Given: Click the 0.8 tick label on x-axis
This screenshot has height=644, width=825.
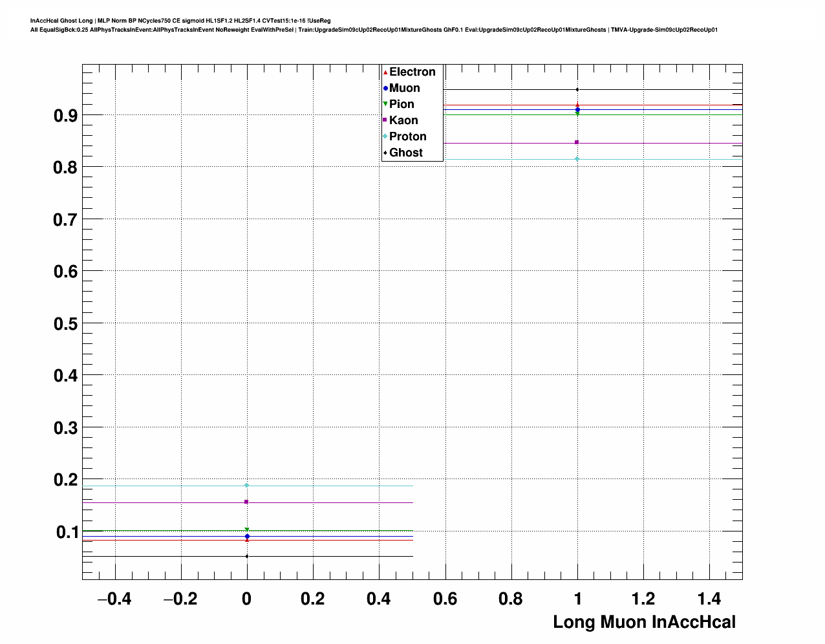Looking at the screenshot, I should (x=511, y=599).
